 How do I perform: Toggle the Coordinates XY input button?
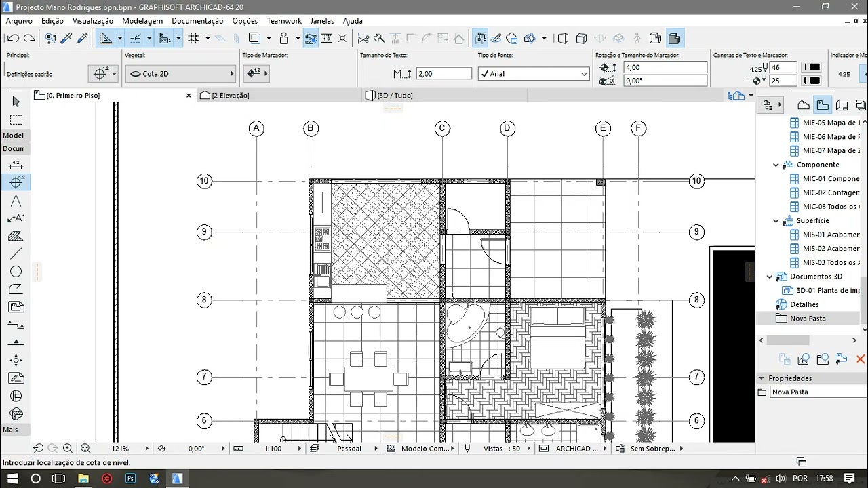click(165, 39)
